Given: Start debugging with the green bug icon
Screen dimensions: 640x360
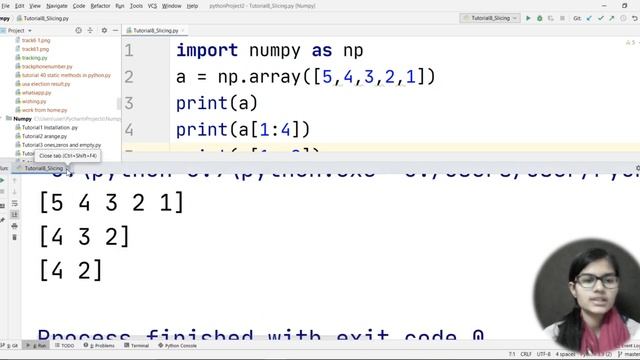Looking at the screenshot, I should pos(540,18).
